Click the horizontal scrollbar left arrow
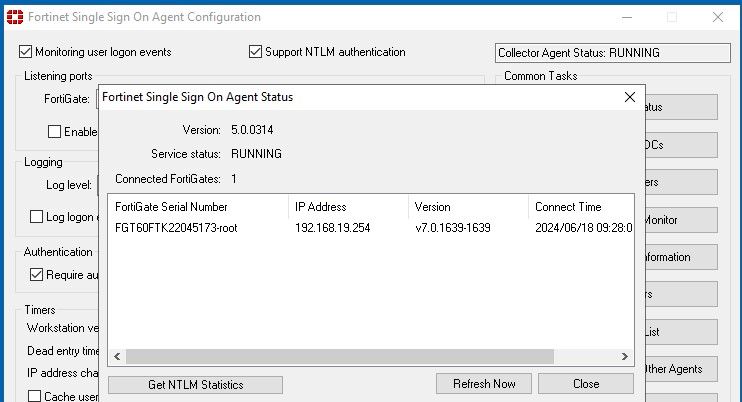 [x=116, y=356]
